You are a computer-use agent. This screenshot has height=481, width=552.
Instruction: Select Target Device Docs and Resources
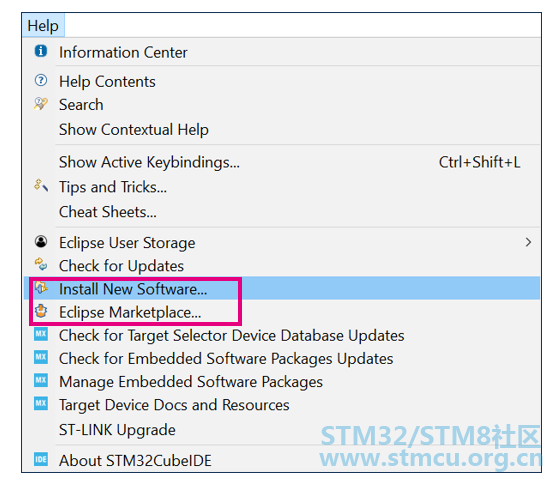tap(174, 405)
